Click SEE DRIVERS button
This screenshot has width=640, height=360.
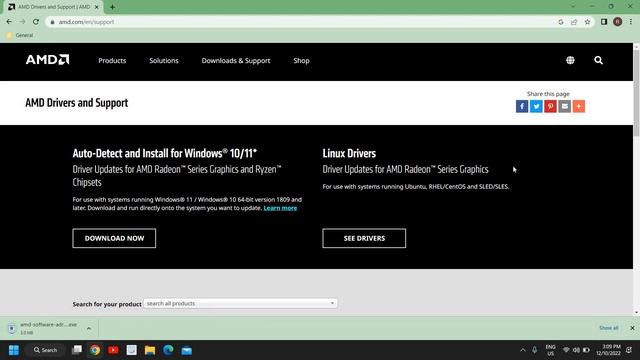(x=364, y=238)
